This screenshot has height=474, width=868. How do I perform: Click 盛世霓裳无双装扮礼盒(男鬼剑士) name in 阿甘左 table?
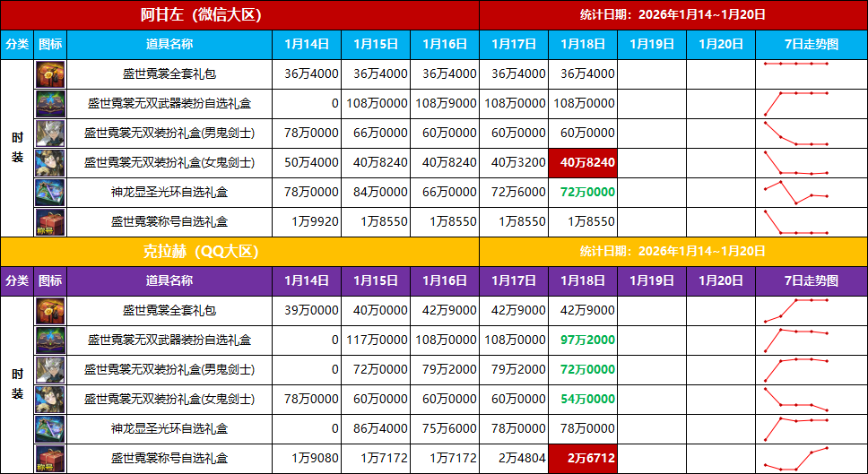click(169, 134)
